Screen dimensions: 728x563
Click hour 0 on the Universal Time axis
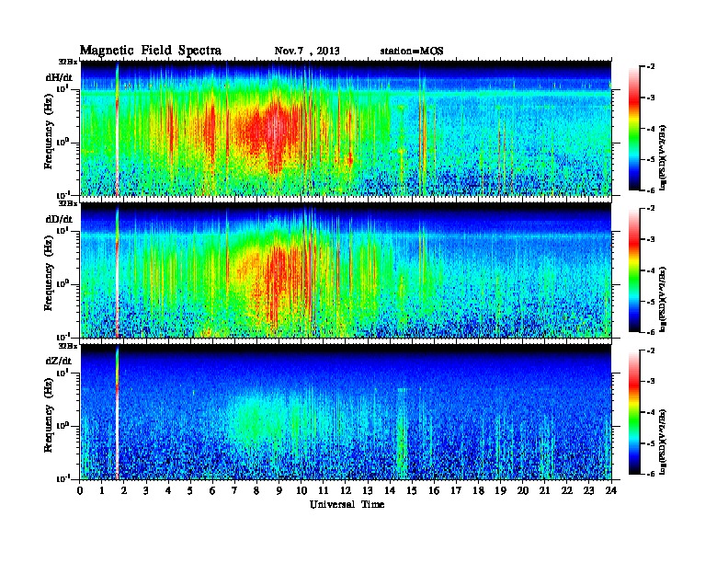(x=80, y=491)
